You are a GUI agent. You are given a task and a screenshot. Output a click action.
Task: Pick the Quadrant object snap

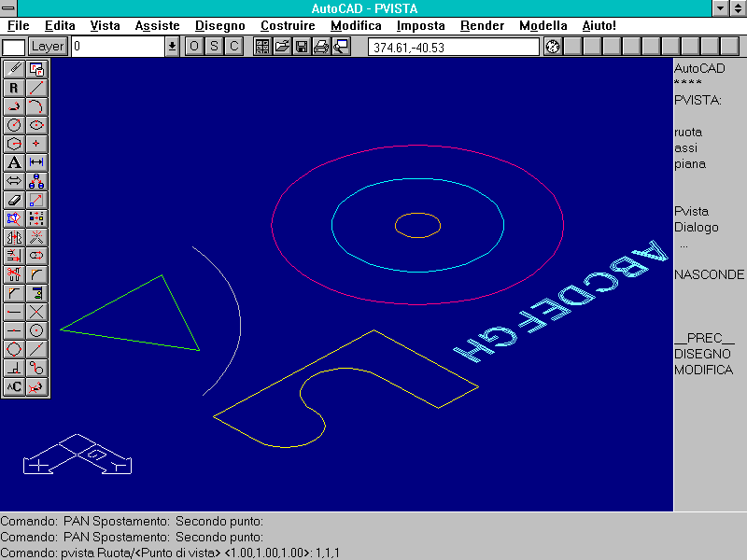tap(14, 349)
